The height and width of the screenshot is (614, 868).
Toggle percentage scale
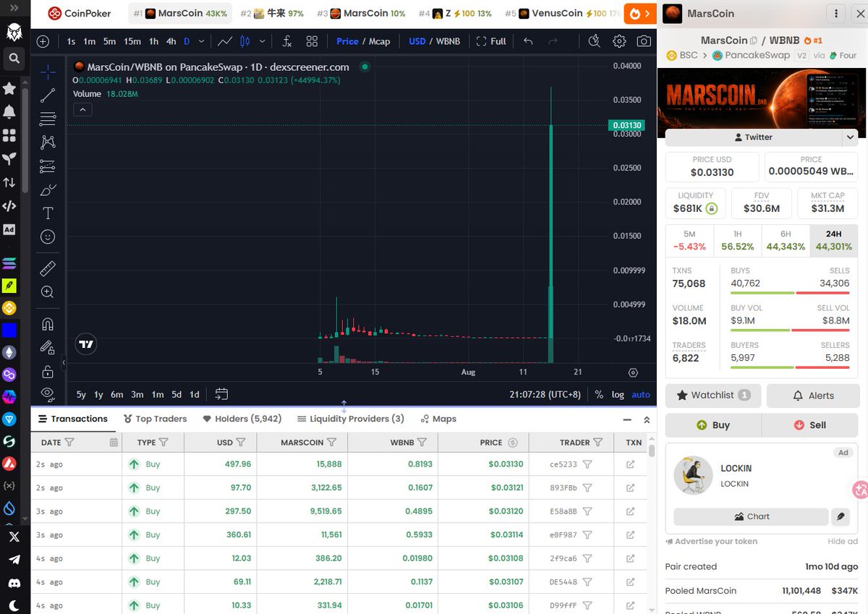pos(599,394)
